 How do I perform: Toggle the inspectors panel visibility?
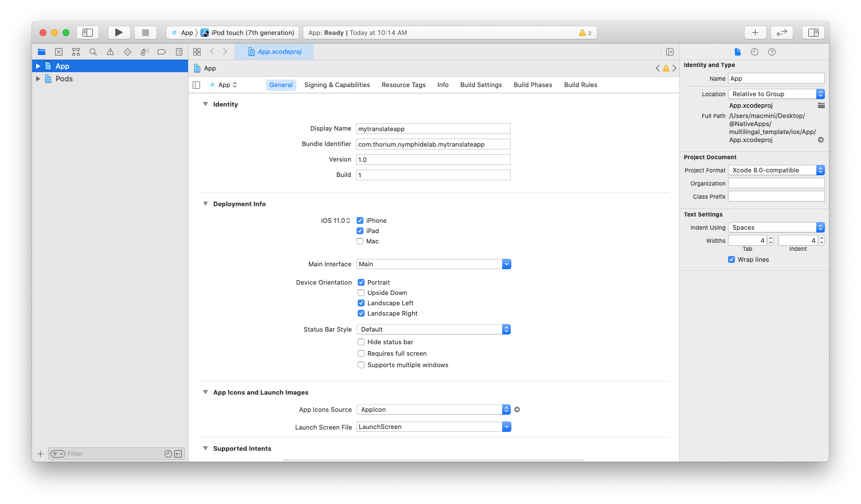813,33
